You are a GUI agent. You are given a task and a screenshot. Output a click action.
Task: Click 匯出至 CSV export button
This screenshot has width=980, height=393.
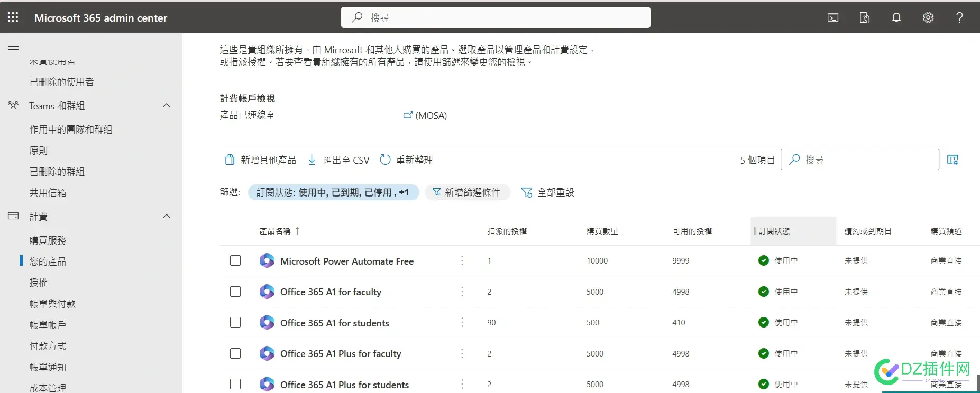(338, 160)
